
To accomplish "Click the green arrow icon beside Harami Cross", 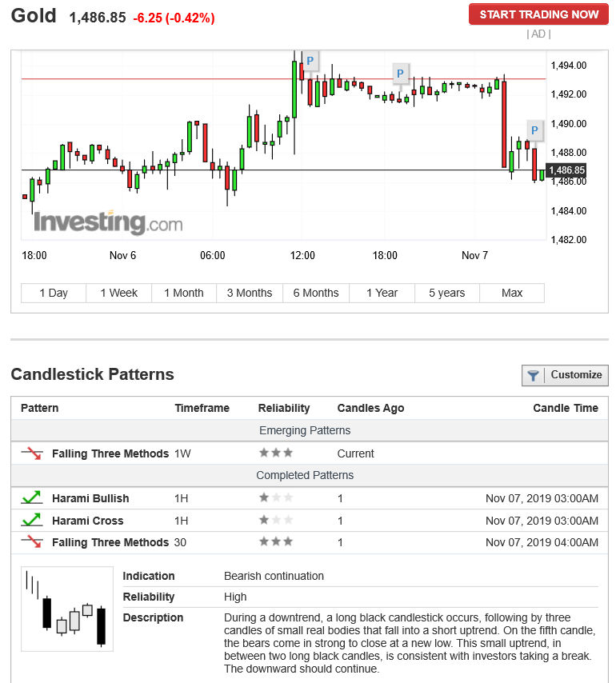I will 31,521.
